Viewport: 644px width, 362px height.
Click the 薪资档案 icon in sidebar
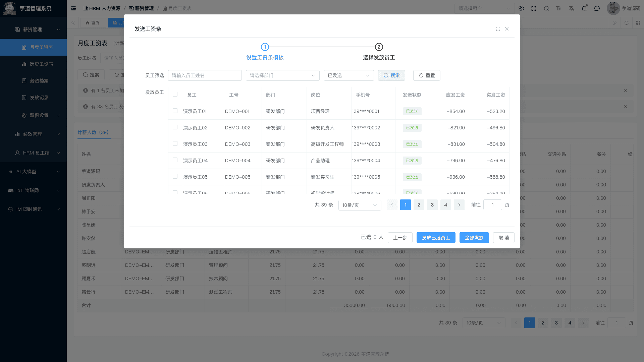click(x=24, y=81)
